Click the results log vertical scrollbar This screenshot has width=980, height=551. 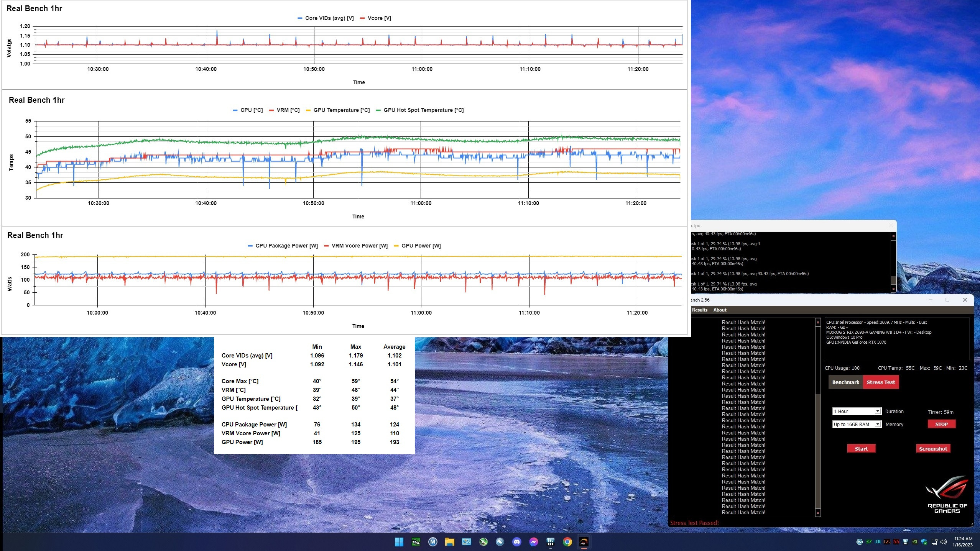818,417
